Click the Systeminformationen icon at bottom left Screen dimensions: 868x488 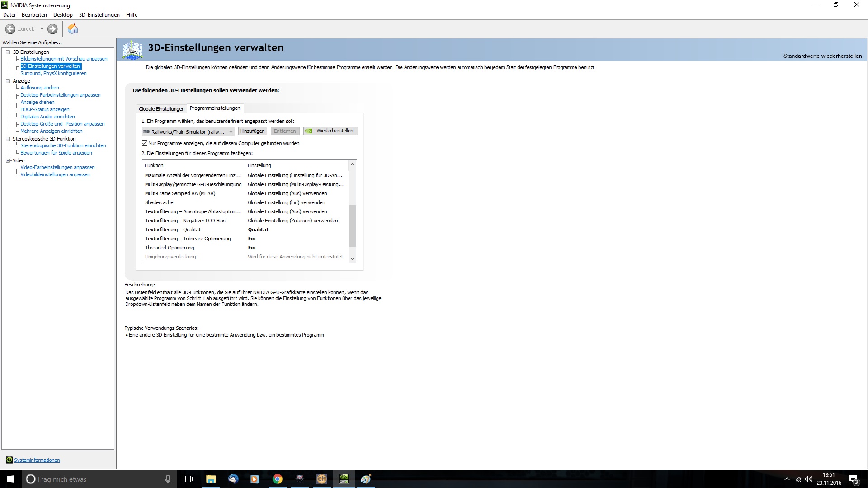pyautogui.click(x=9, y=460)
